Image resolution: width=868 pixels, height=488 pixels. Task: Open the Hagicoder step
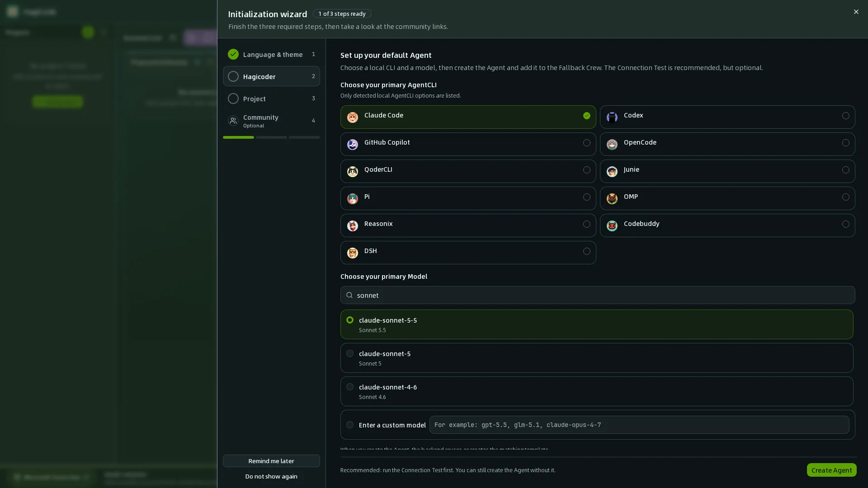pos(271,76)
